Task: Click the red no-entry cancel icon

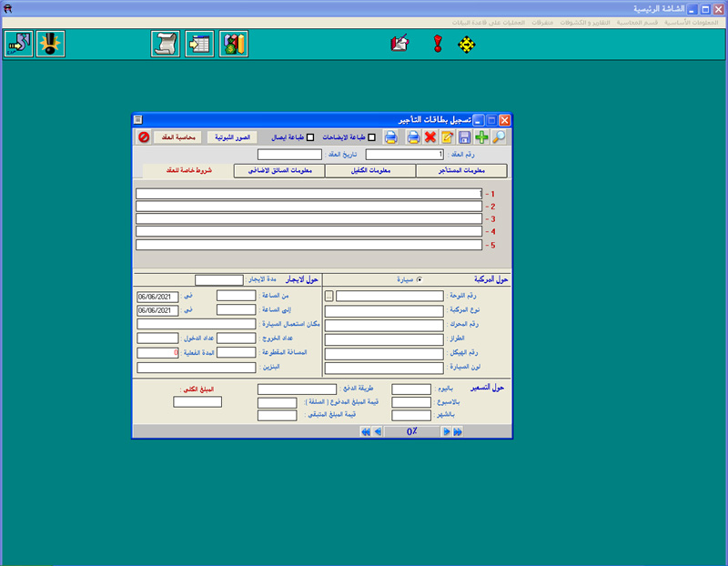Action: [x=144, y=137]
